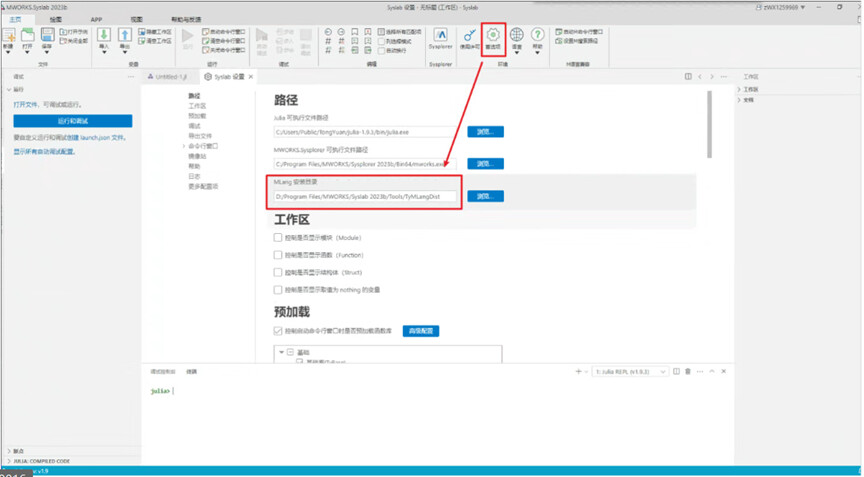Click the clear command window (清空命令行窗口) item

[x=223, y=41]
